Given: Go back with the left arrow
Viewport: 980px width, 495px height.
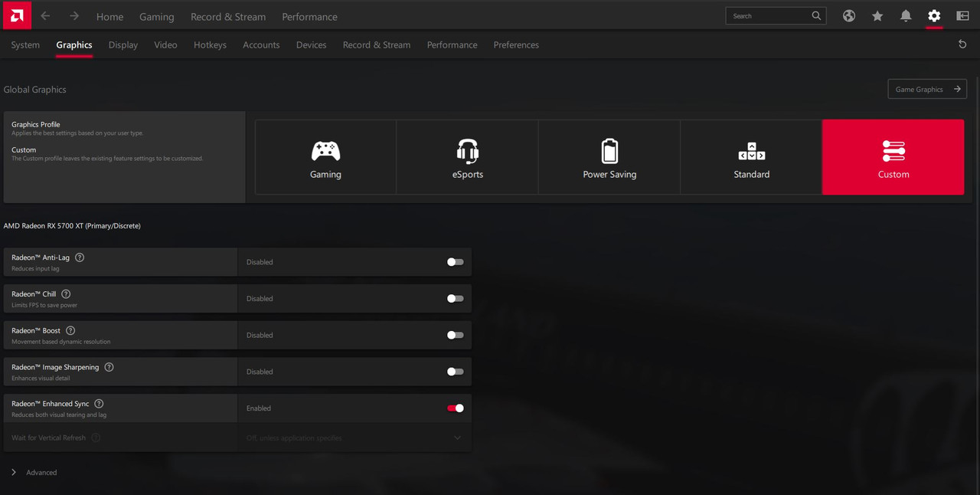Looking at the screenshot, I should tap(45, 16).
